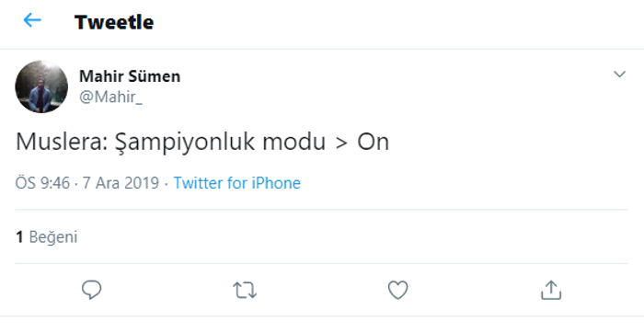Retweet Mahir Sümen's tweet
This screenshot has height=333, width=644.
245,290
